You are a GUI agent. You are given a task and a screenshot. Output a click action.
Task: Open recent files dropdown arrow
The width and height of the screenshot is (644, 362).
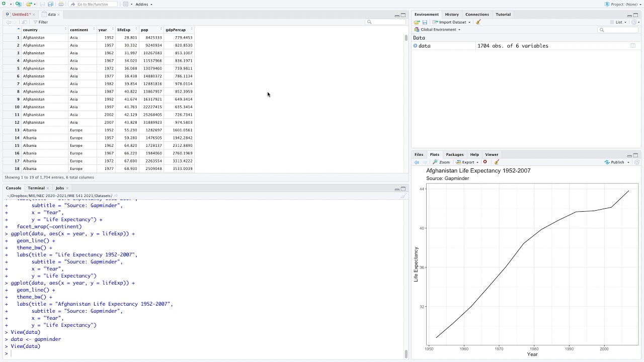35,4
